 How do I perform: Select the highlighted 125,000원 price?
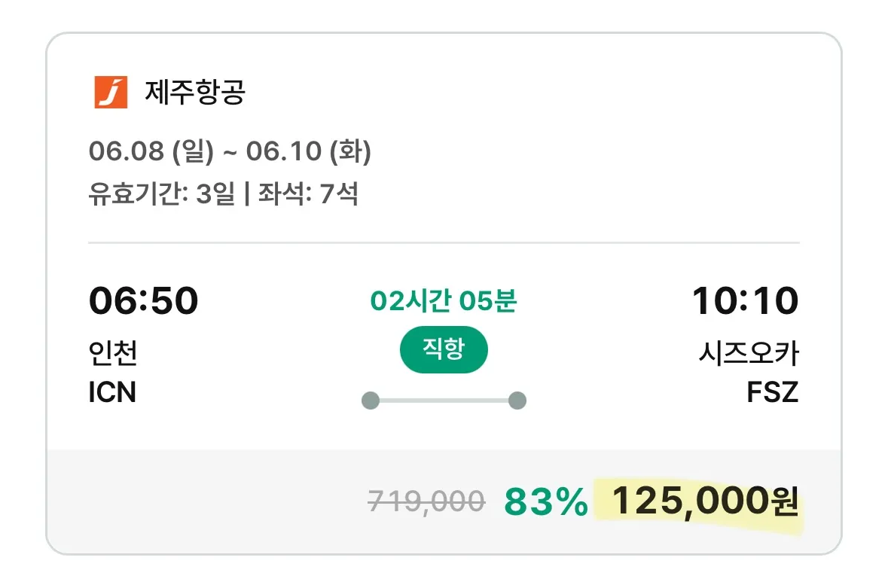704,502
